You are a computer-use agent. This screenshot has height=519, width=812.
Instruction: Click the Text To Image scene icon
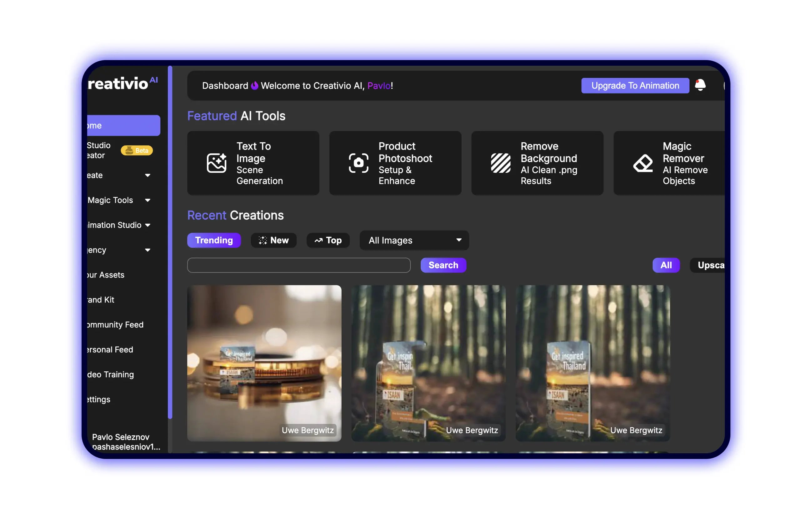217,163
